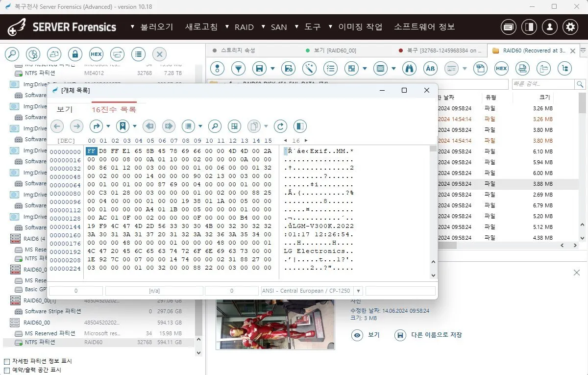The width and height of the screenshot is (588, 375).
Task: Click the user account icon in header
Action: click(550, 27)
